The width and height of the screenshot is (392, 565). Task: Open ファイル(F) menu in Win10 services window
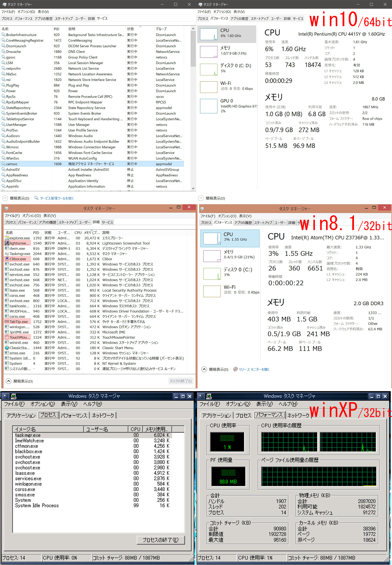[x=8, y=12]
